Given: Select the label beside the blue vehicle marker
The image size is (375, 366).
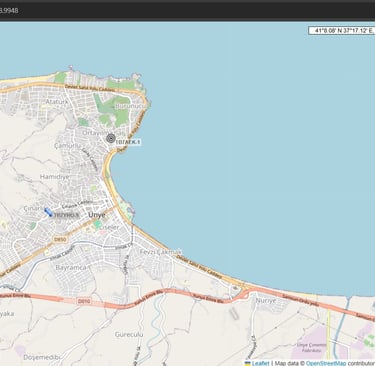Looking at the screenshot, I should [66, 216].
